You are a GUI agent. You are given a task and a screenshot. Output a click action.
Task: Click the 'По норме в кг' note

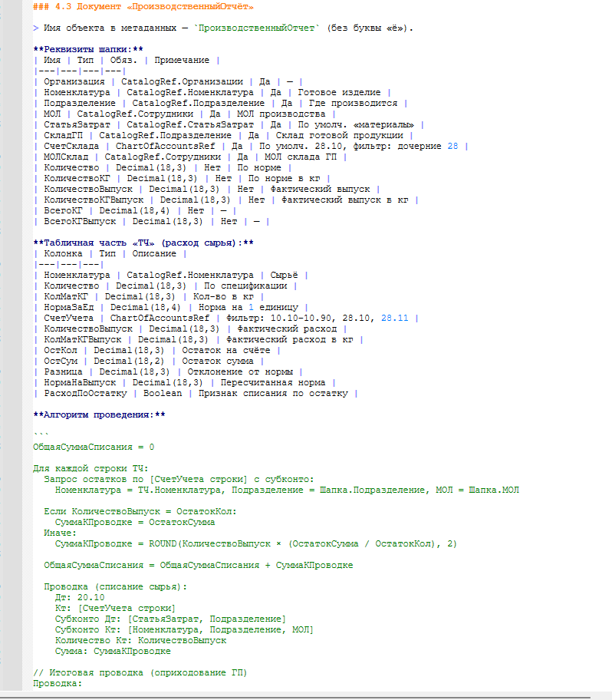[284, 178]
